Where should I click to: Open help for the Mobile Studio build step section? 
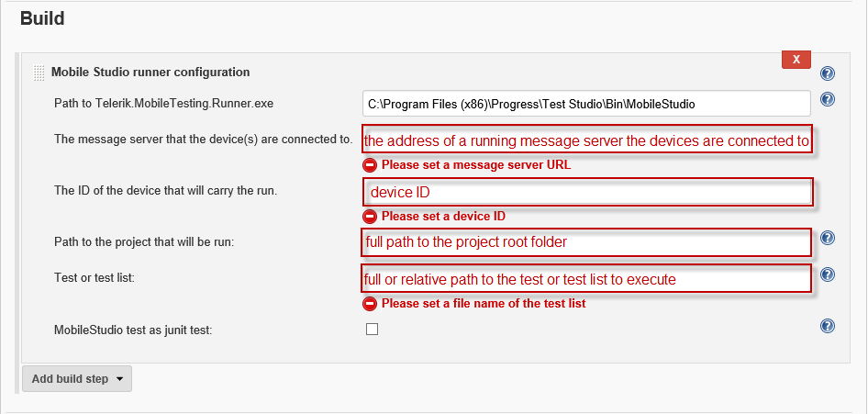tap(828, 73)
